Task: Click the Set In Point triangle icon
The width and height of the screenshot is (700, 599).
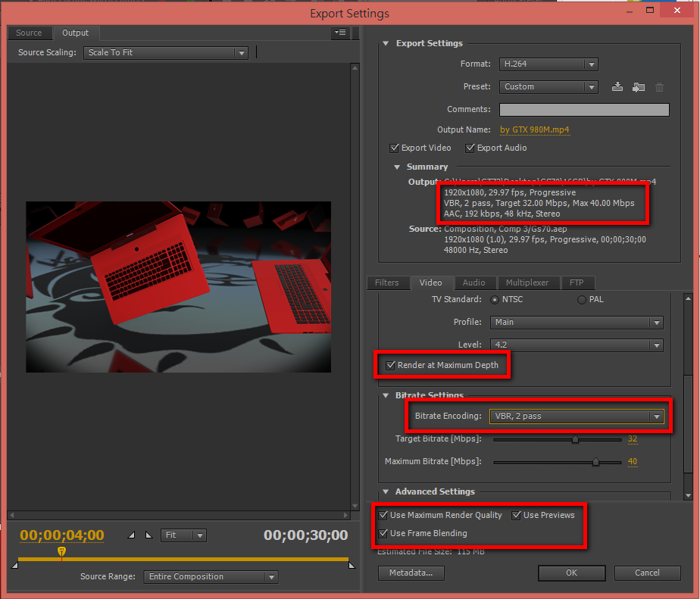Action: click(x=131, y=535)
